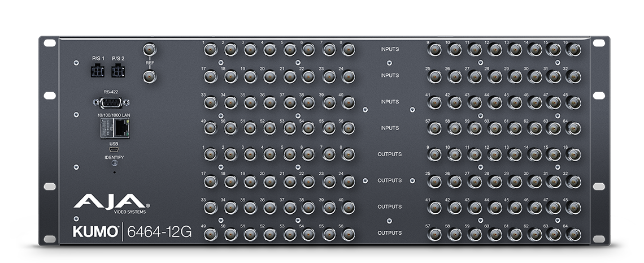
Task: Select input BNC connector 37
Action: [290, 103]
